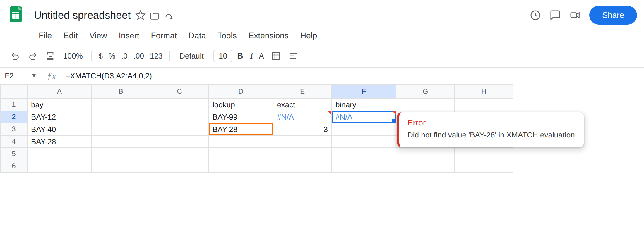The width and height of the screenshot is (644, 234).
Task: Select the #N/A cell in column E
Action: pos(302,117)
